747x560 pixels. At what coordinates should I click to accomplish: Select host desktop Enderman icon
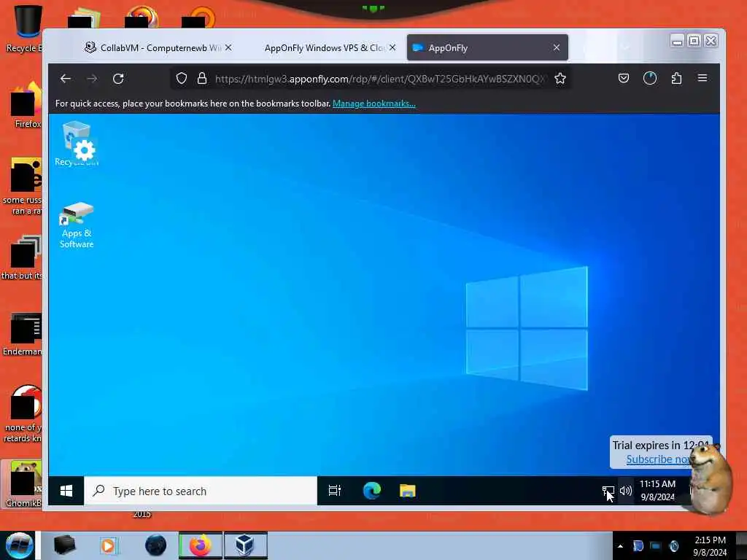point(24,334)
